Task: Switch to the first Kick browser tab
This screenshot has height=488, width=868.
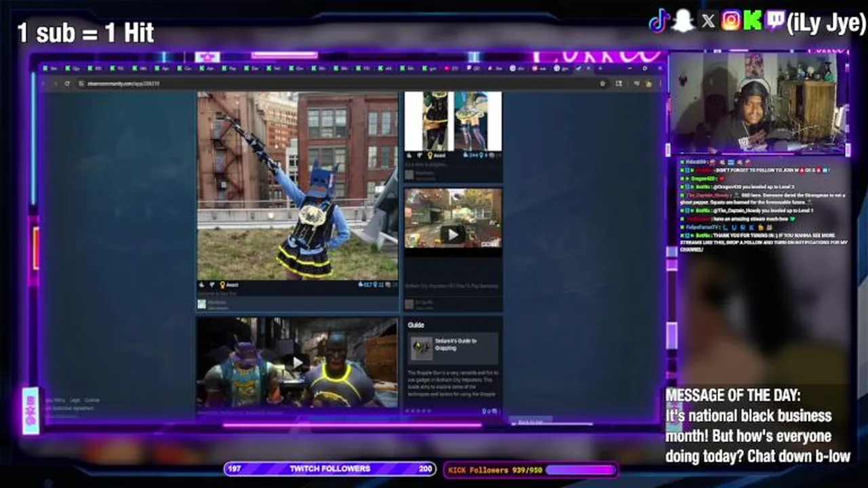Action: pyautogui.click(x=52, y=68)
